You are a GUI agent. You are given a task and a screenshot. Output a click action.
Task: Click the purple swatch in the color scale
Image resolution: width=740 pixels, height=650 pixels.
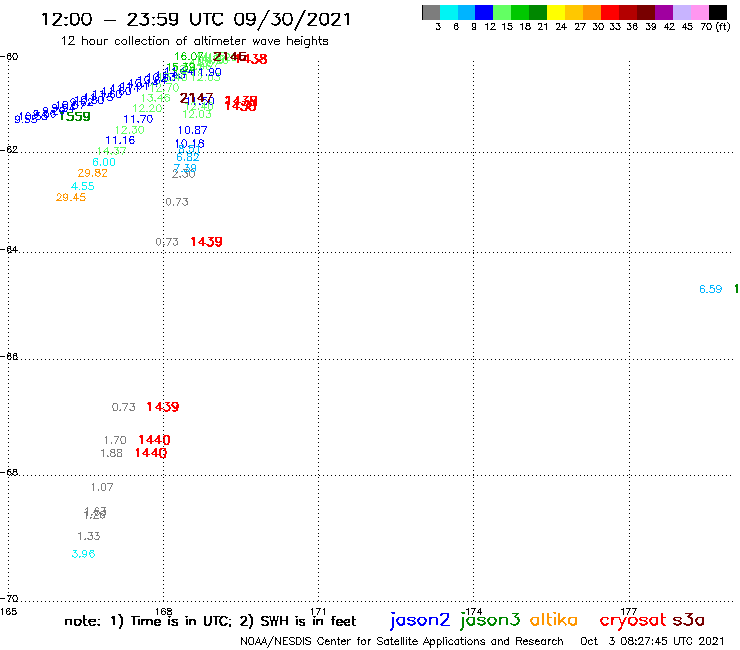click(664, 12)
